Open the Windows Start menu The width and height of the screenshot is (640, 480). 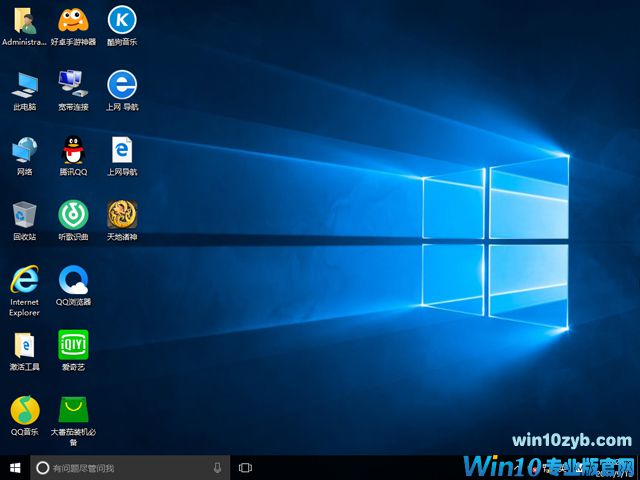15,468
